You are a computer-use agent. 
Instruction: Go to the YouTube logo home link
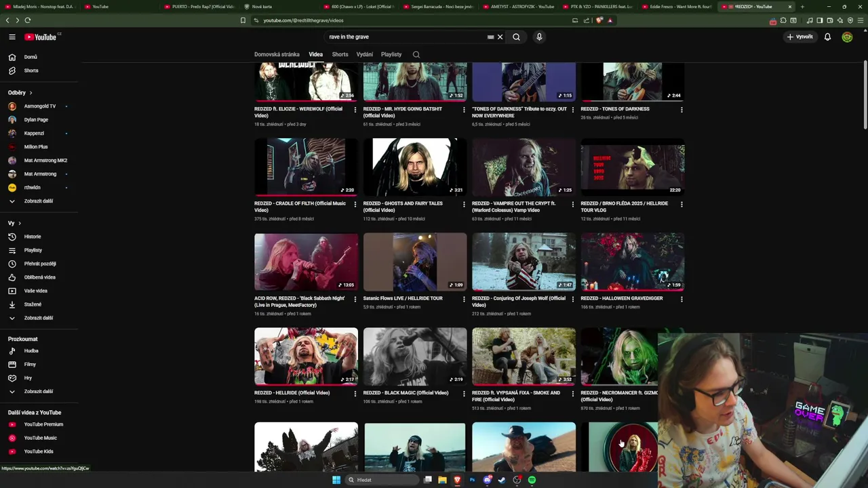[41, 37]
